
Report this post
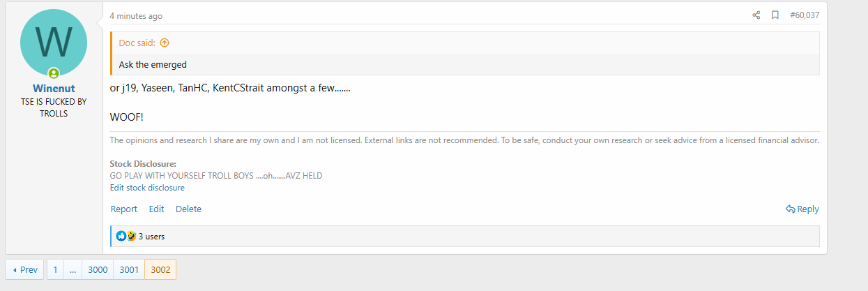coord(124,209)
